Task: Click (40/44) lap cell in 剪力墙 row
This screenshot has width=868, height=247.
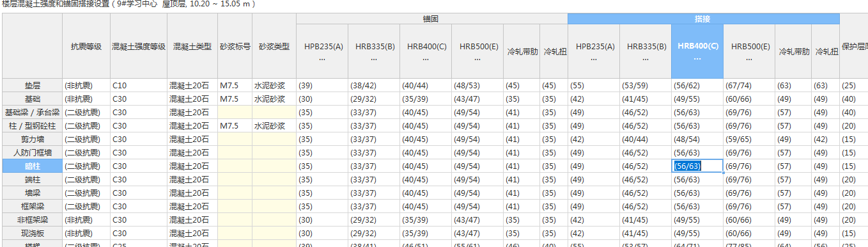Action: tap(646, 139)
